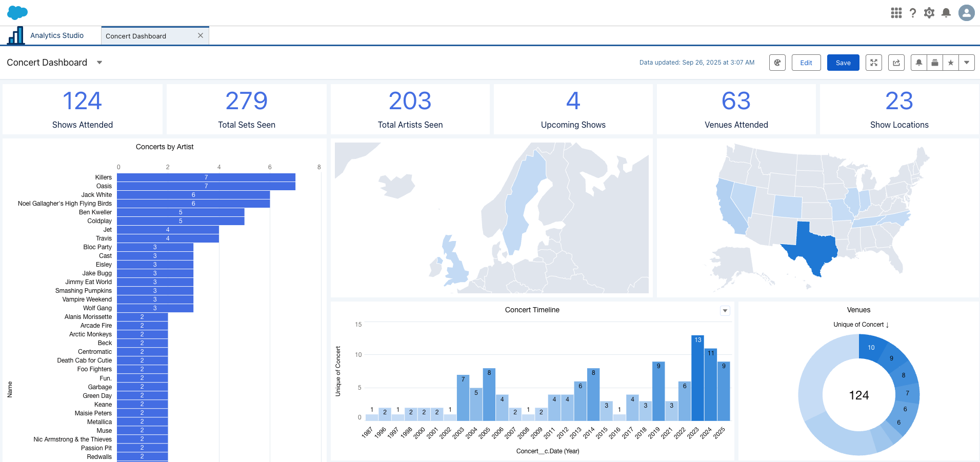This screenshot has height=462, width=980.
Task: Open the global notifications bell in header
Action: tap(946, 13)
